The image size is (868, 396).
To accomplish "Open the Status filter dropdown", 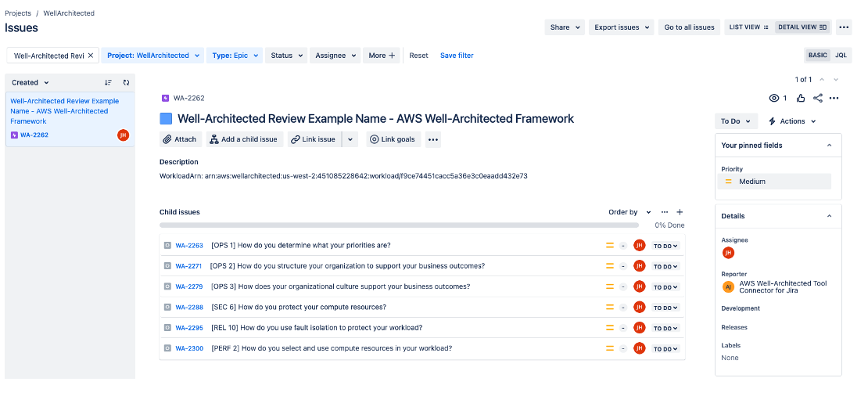I will coord(285,56).
